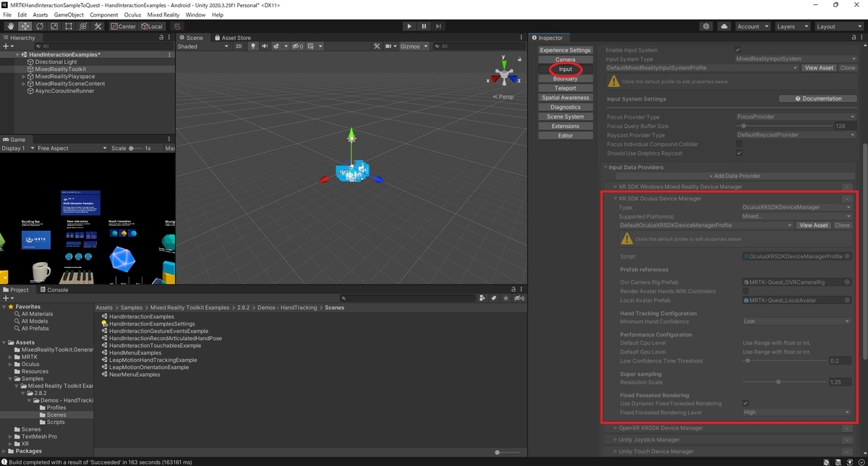Image resolution: width=868 pixels, height=466 pixels.
Task: Select the Hand (view) tool
Action: 10,26
